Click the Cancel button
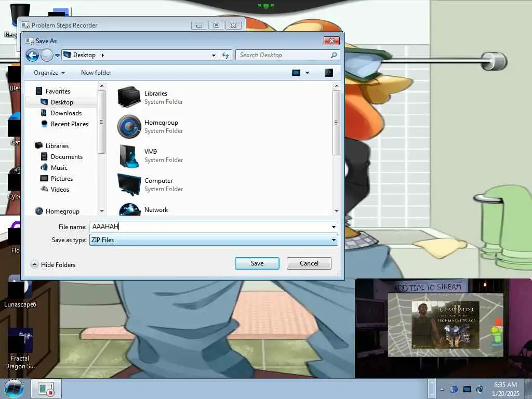The image size is (532, 399). pyautogui.click(x=309, y=263)
